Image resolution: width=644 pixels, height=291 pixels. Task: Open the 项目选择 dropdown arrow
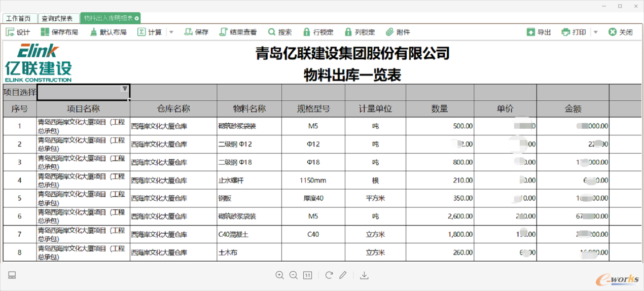tap(125, 89)
